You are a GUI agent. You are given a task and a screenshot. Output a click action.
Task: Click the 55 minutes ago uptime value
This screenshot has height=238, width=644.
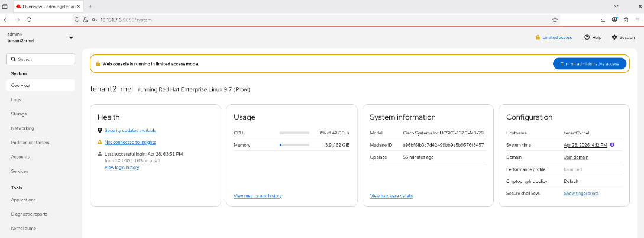[418, 157]
